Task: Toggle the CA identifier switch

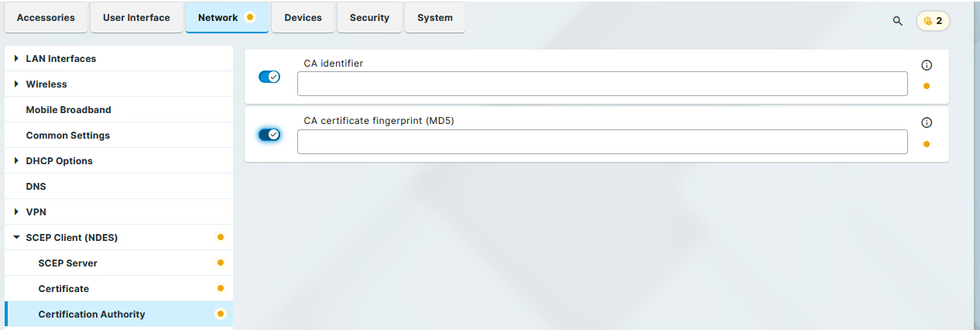Action: click(269, 77)
